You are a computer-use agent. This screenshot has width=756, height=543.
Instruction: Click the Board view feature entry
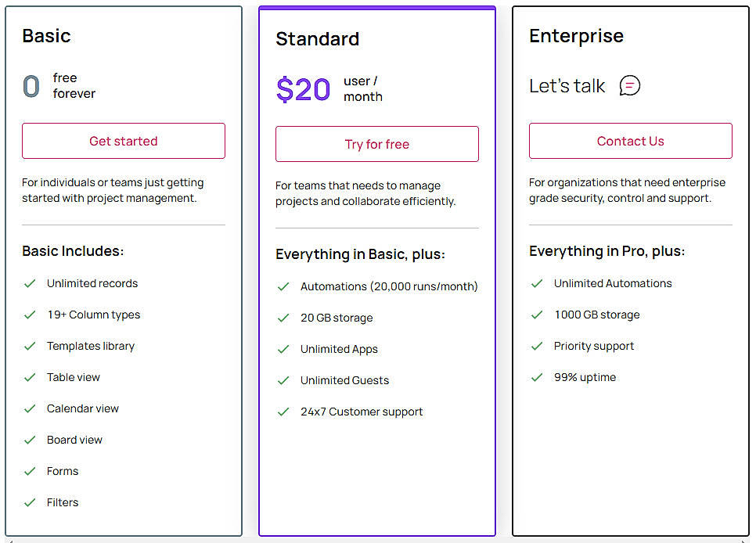pyautogui.click(x=74, y=440)
